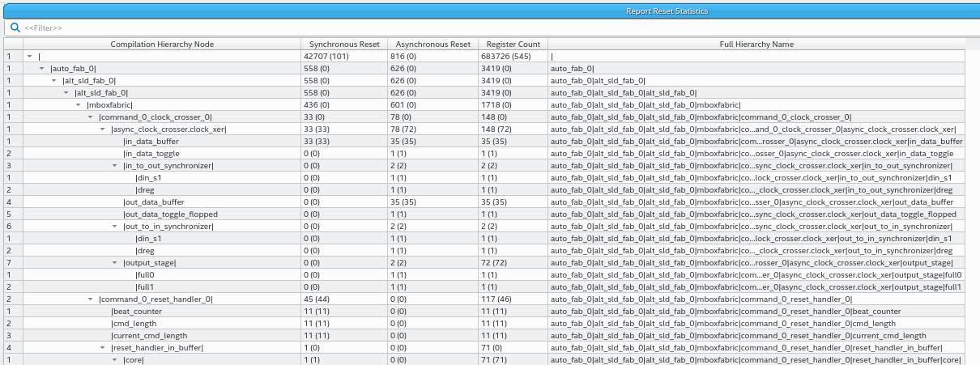Click the "78 (72)" asynchronous reset cell
This screenshot has width=980, height=365.
tap(432, 129)
